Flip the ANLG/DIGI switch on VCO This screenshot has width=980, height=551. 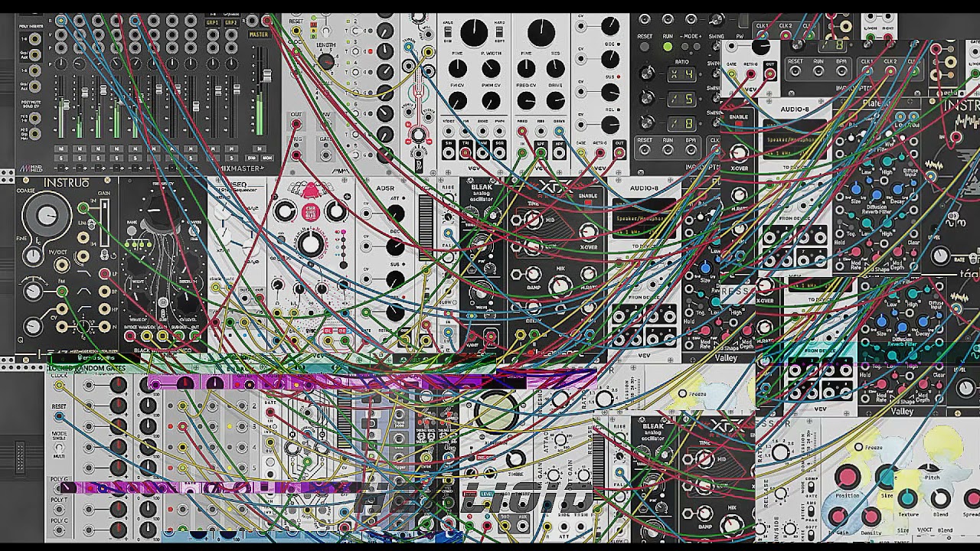[448, 31]
